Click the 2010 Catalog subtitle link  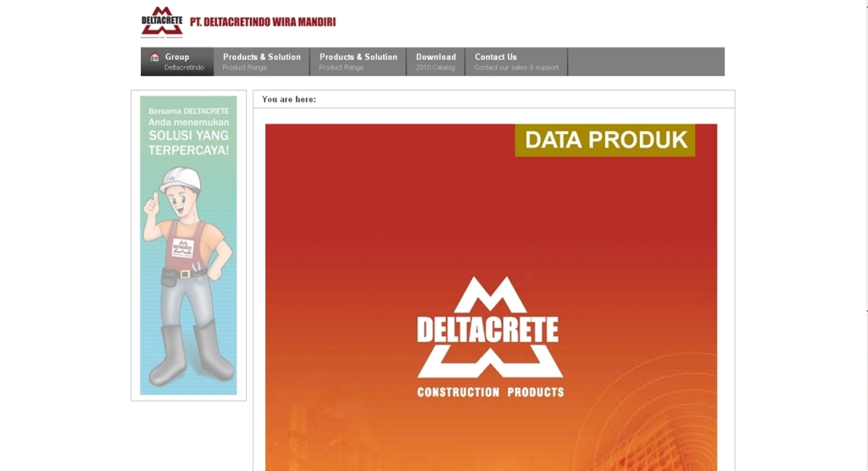pyautogui.click(x=436, y=68)
